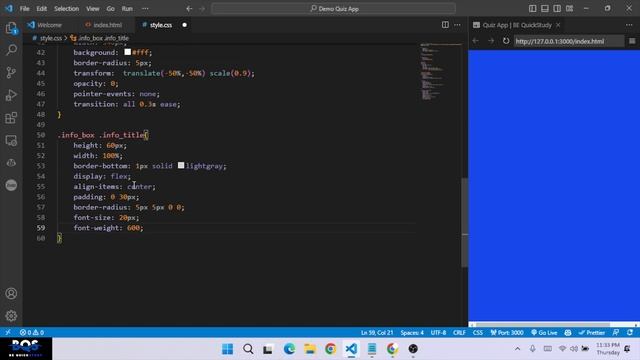The height and width of the screenshot is (360, 640).
Task: Click the style.css breadcrumb
Action: (51, 38)
